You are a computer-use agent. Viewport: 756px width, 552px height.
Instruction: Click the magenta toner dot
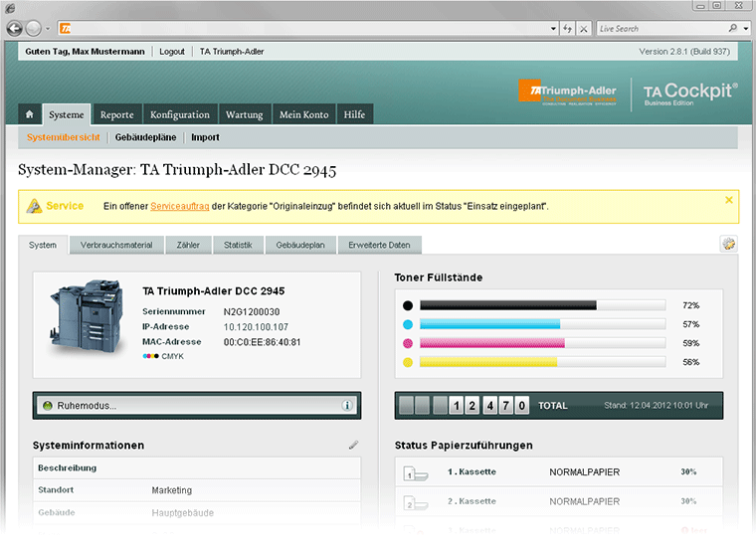point(408,343)
